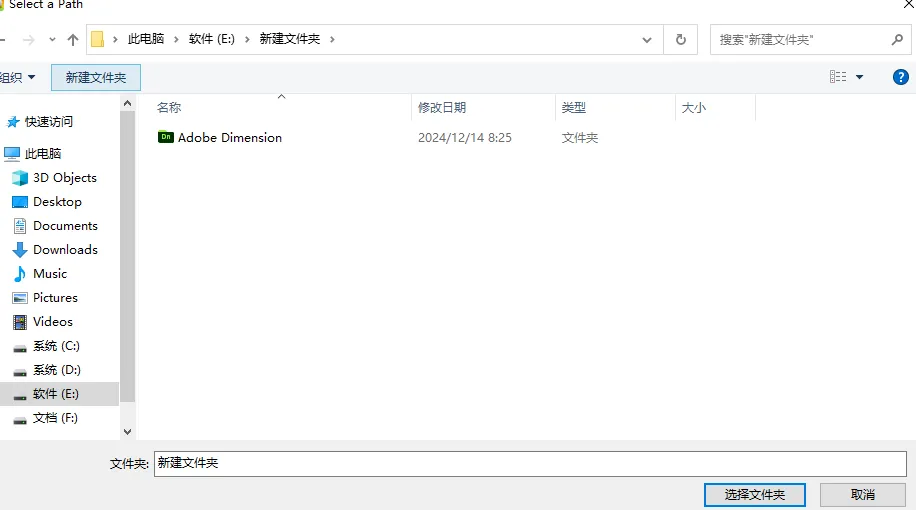Viewport: 916px width, 510px height.
Task: Click the navigation pane scrollbar thumb
Action: coord(127,256)
